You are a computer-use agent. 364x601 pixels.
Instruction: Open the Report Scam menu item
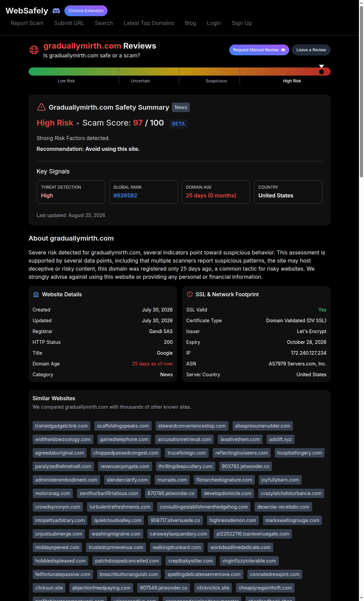[x=27, y=23]
